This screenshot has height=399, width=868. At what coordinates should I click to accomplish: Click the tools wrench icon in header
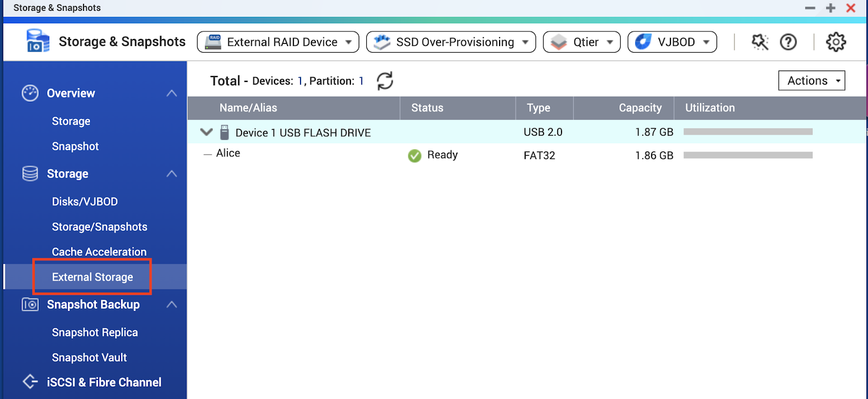(759, 42)
